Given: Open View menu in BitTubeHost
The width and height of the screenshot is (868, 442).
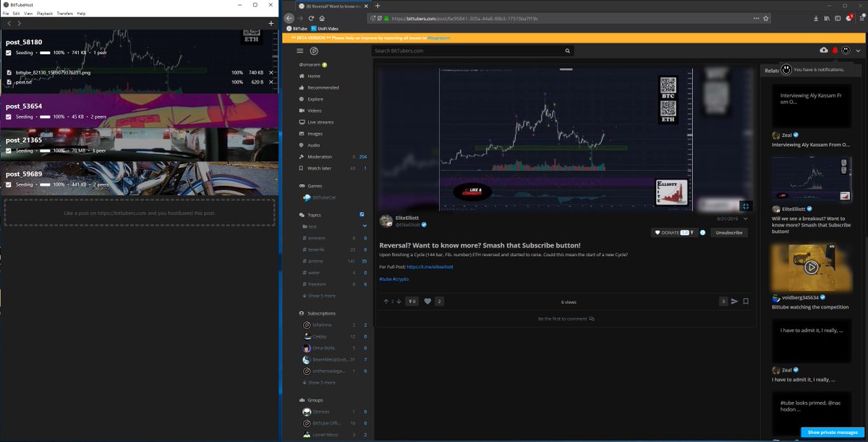Looking at the screenshot, I should pos(28,14).
